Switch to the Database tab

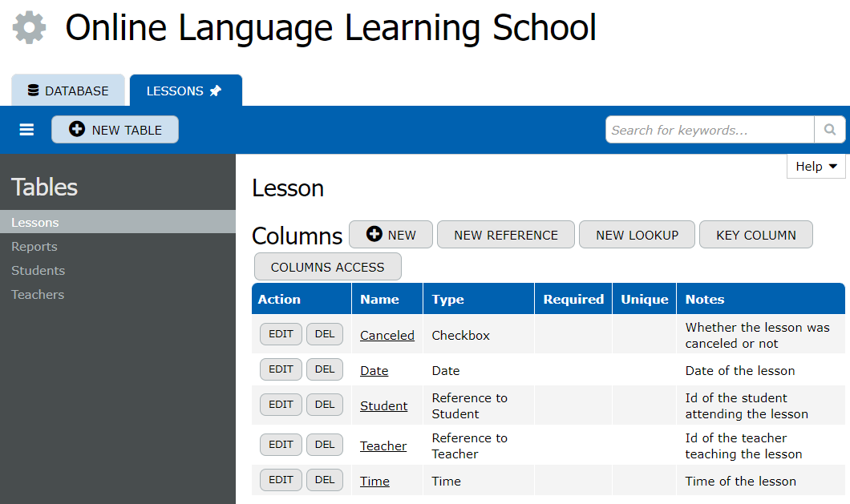pyautogui.click(x=68, y=91)
